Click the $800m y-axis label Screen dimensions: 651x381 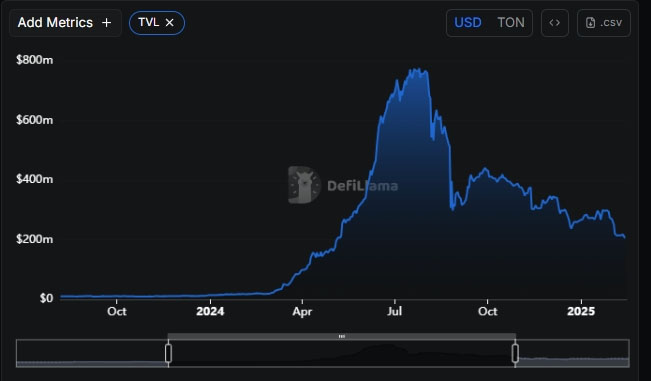click(34, 60)
